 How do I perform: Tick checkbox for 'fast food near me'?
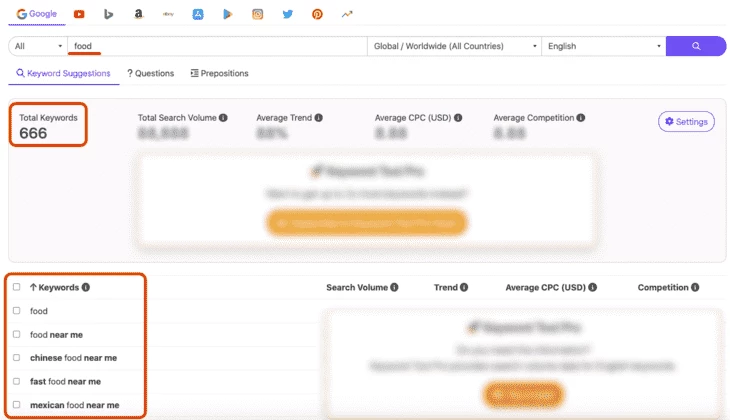coord(17,381)
